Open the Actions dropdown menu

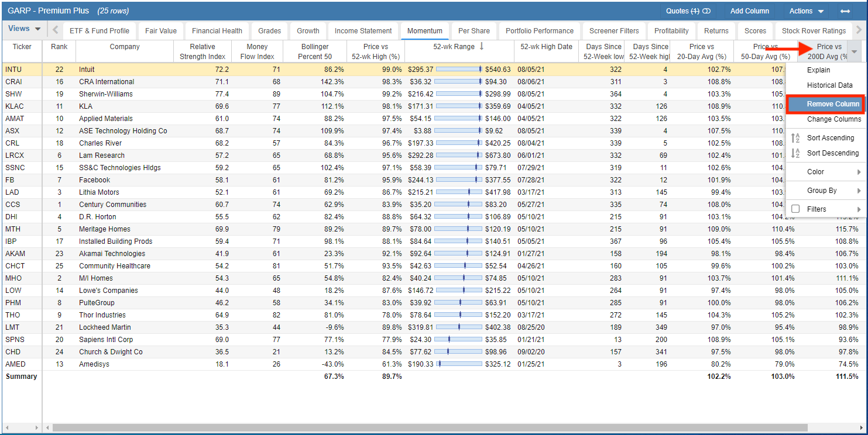(806, 11)
